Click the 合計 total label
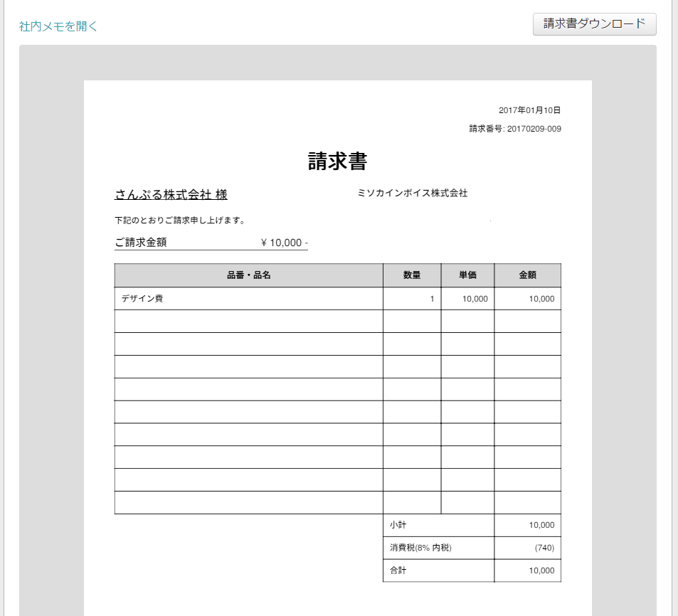This screenshot has width=678, height=616. point(398,570)
